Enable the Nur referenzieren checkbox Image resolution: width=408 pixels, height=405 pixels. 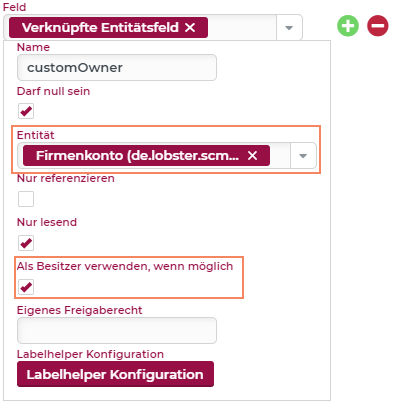tap(26, 199)
